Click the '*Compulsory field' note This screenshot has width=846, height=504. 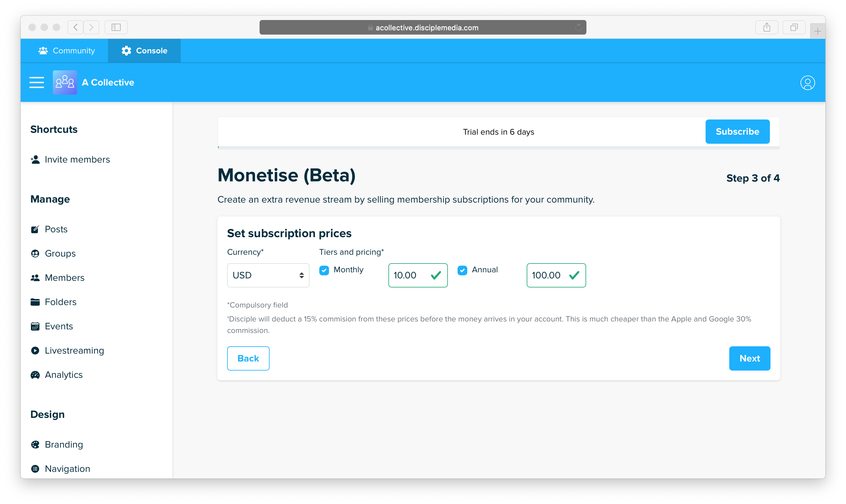[257, 305]
